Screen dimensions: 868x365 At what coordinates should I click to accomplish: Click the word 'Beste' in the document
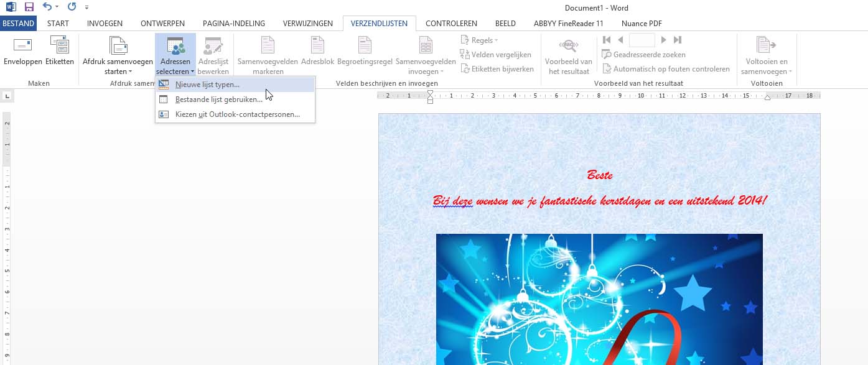point(600,175)
